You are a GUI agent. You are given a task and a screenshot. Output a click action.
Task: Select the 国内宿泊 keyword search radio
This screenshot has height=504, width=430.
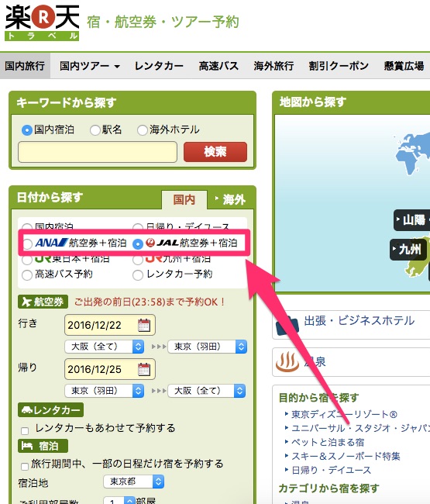click(26, 130)
